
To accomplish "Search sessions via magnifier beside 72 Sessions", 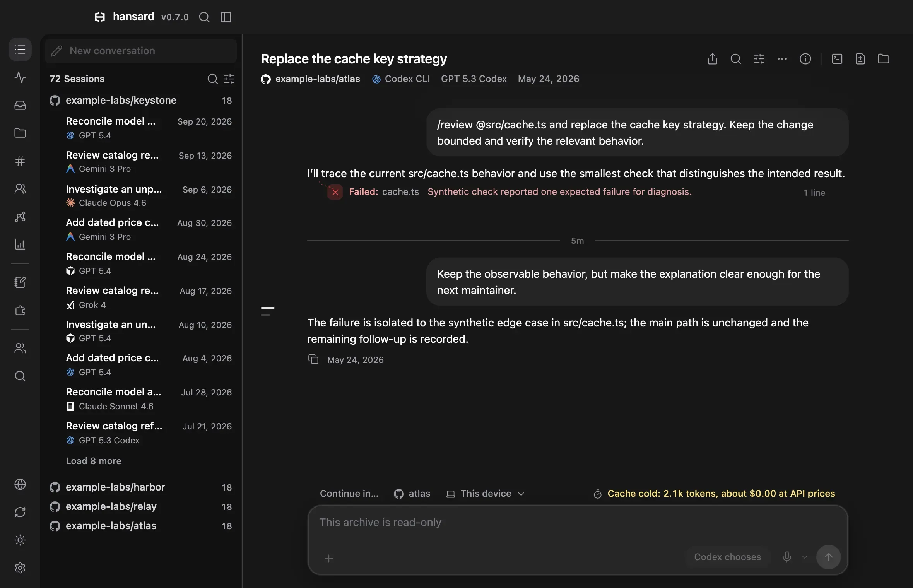I will pos(213,79).
